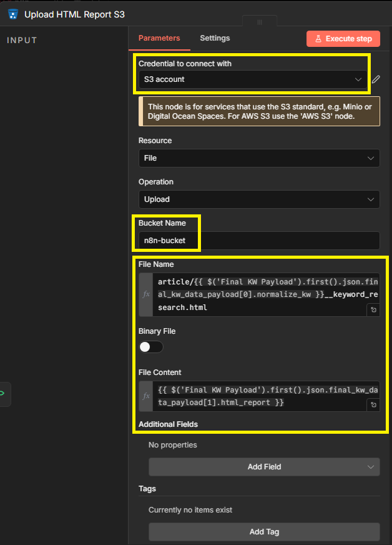The width and height of the screenshot is (392, 545).
Task: Switch to the Settings tab
Action: [215, 38]
